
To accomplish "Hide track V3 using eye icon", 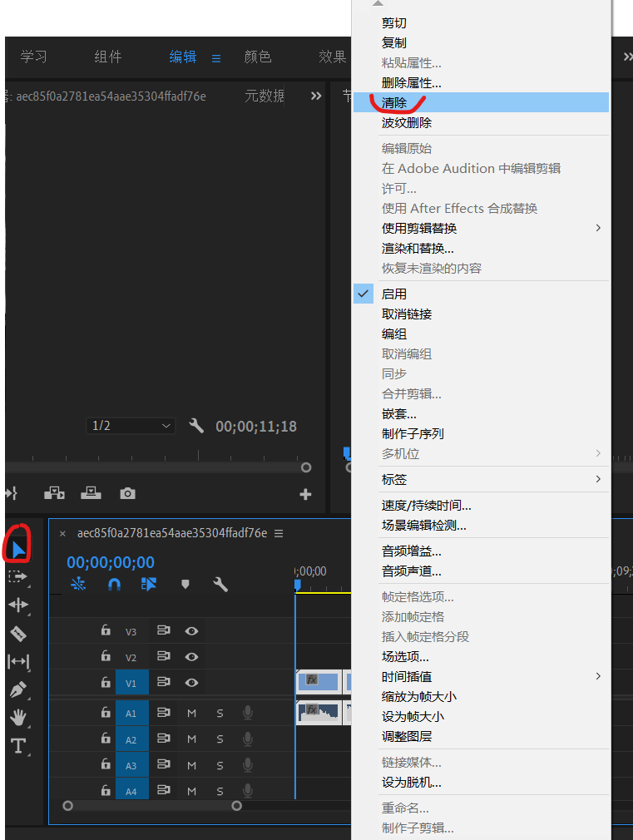I will point(191,631).
